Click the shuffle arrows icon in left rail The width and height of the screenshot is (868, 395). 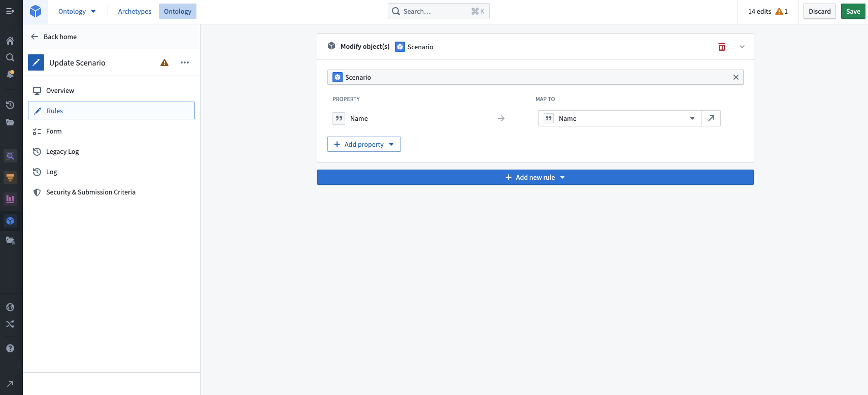(x=10, y=324)
